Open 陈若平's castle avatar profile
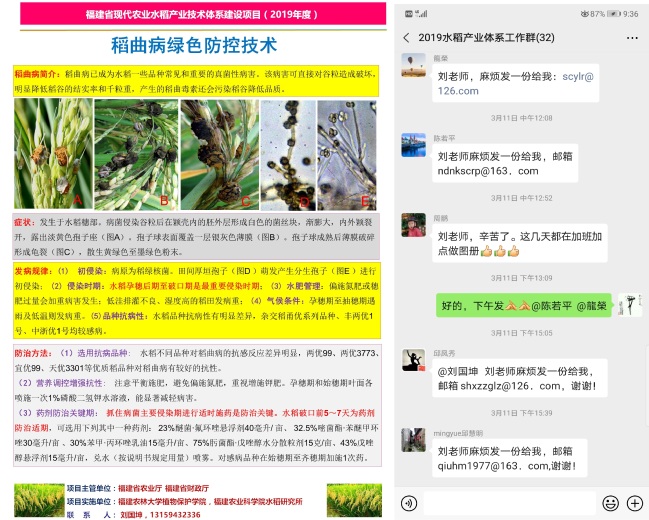 [x=413, y=145]
